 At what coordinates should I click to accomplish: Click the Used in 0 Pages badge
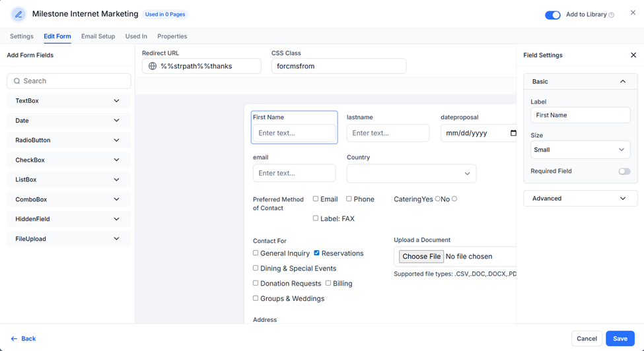tap(165, 15)
